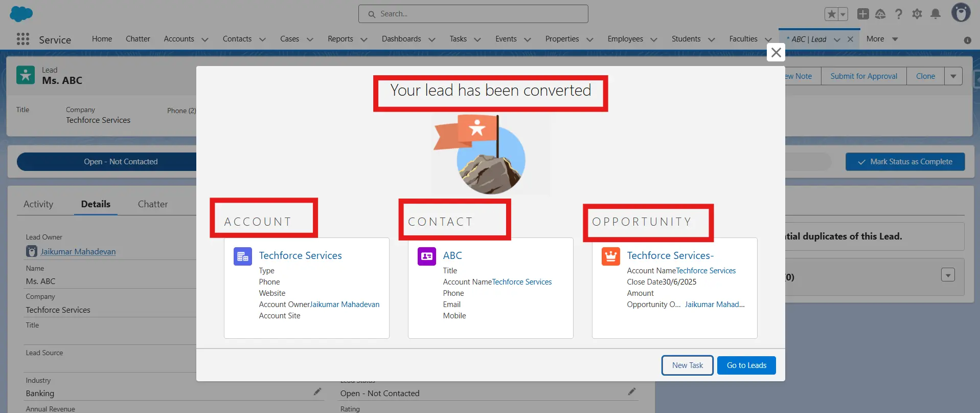Expand the Dashboards nav dropdown
The width and height of the screenshot is (980, 413).
click(x=432, y=39)
